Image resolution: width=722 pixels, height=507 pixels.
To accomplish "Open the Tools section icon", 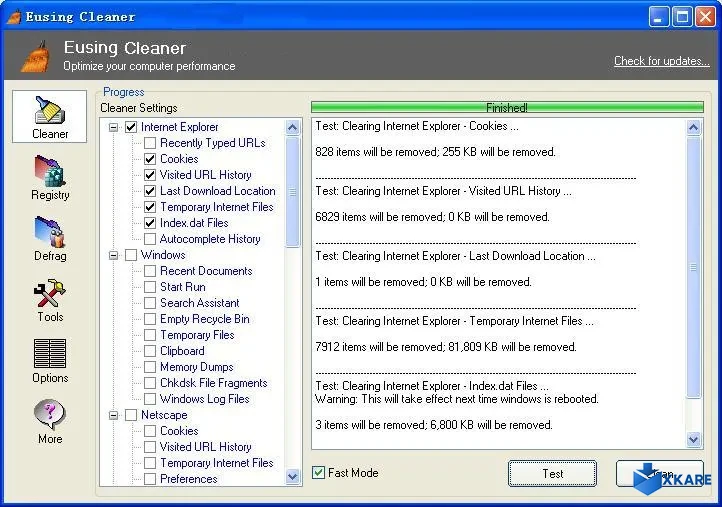I will tap(50, 293).
